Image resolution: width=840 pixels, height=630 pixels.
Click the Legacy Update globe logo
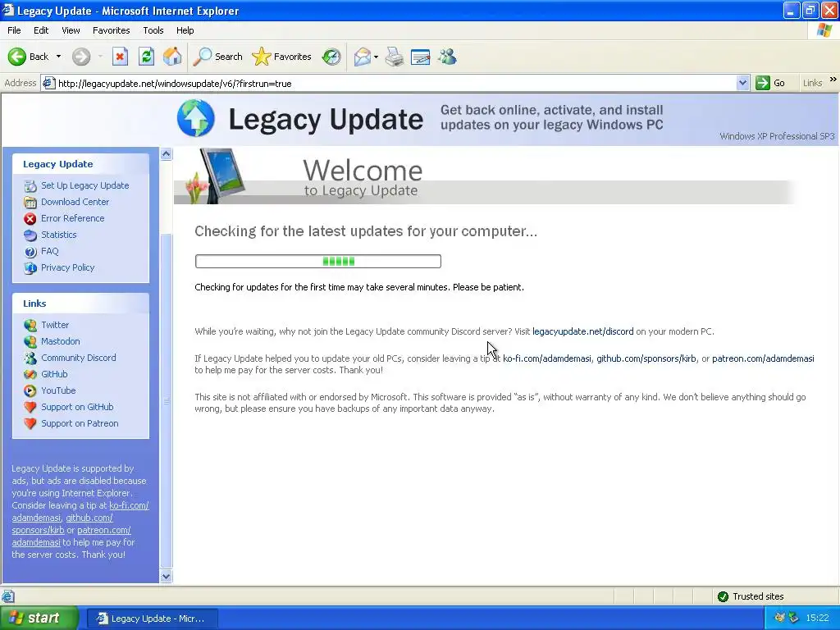196,118
